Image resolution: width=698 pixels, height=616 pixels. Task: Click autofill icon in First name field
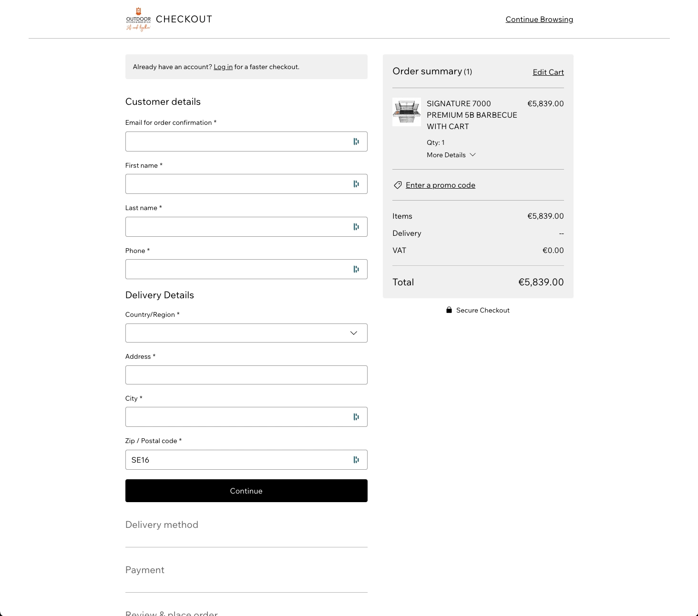(x=356, y=184)
